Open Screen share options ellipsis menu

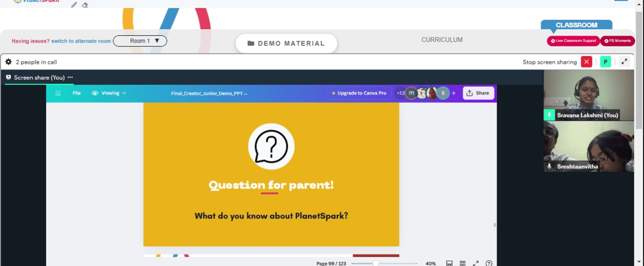pyautogui.click(x=70, y=77)
